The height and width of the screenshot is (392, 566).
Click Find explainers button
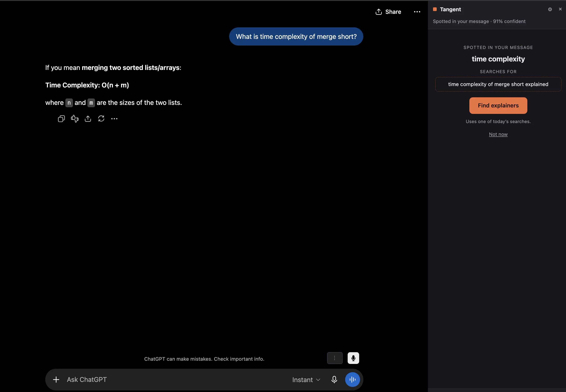pyautogui.click(x=498, y=106)
